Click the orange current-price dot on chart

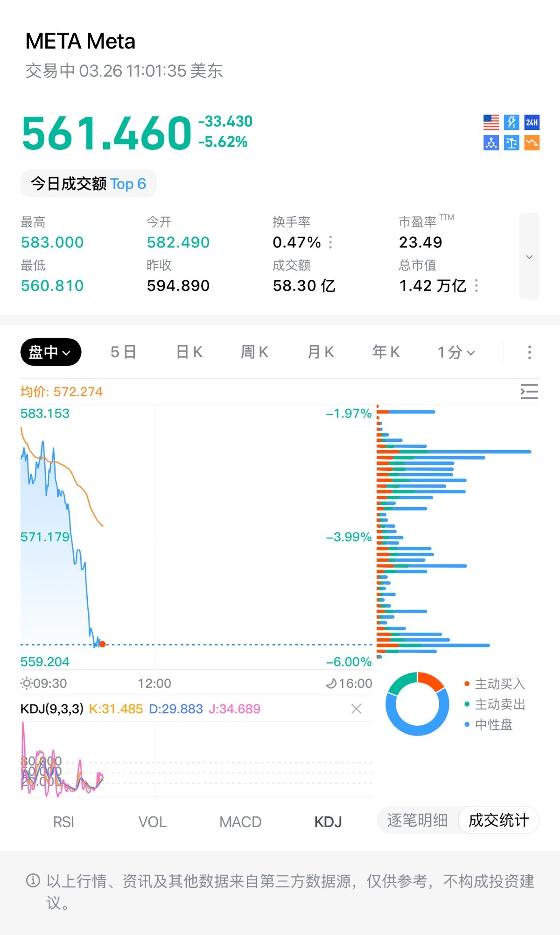click(x=103, y=645)
